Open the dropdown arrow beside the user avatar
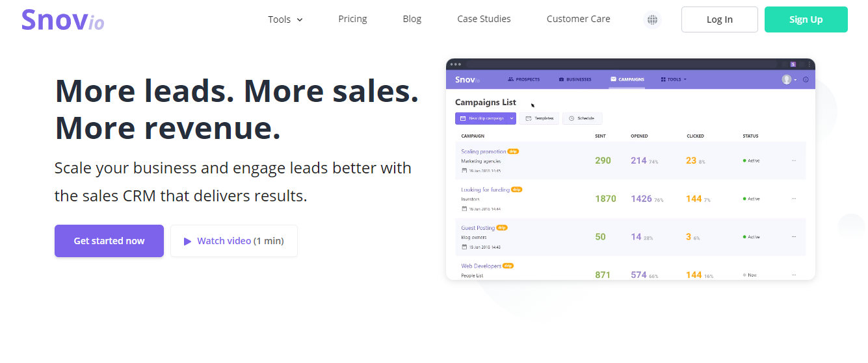 coord(795,80)
